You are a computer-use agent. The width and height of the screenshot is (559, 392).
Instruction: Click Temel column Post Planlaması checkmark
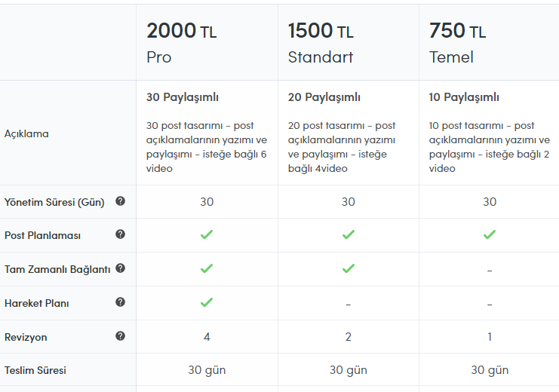click(490, 234)
